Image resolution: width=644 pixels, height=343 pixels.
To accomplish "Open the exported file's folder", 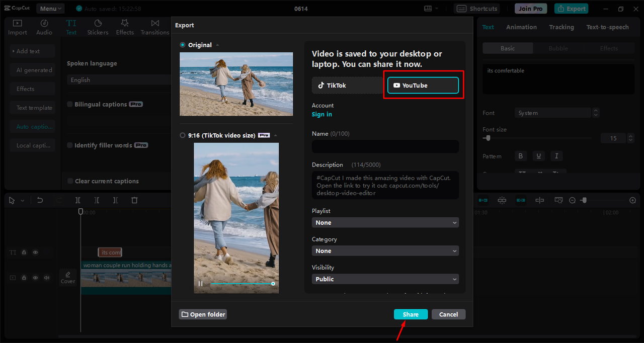I will pos(203,314).
